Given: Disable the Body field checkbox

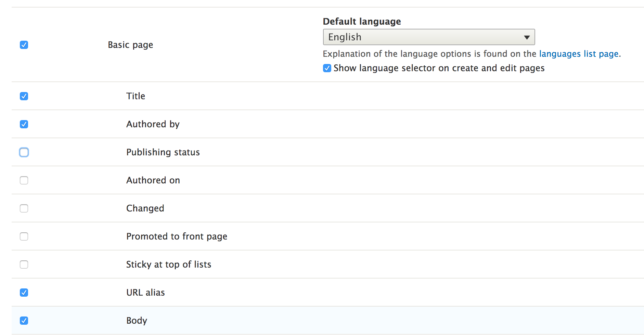Looking at the screenshot, I should coord(24,321).
